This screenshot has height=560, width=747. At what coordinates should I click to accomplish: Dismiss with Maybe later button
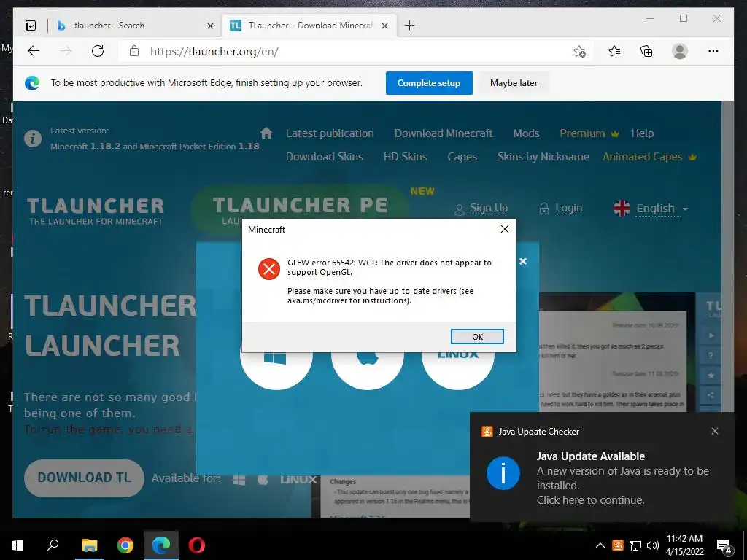(x=514, y=83)
